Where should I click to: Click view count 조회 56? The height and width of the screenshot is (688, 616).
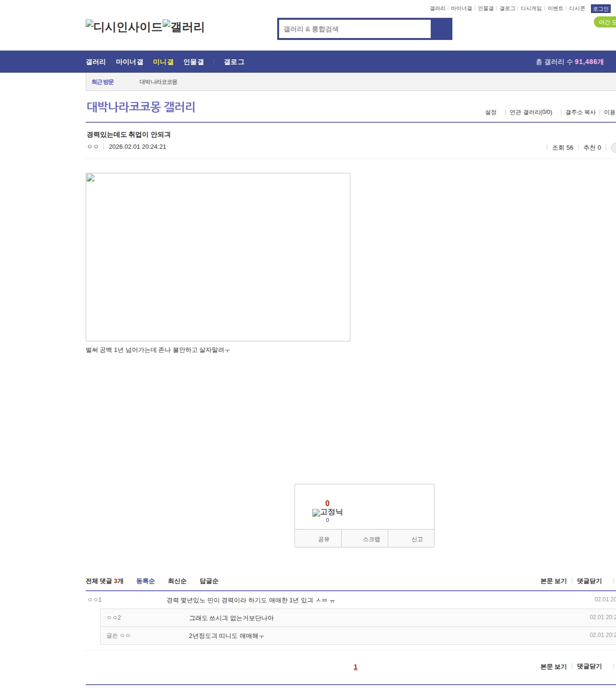(x=563, y=148)
